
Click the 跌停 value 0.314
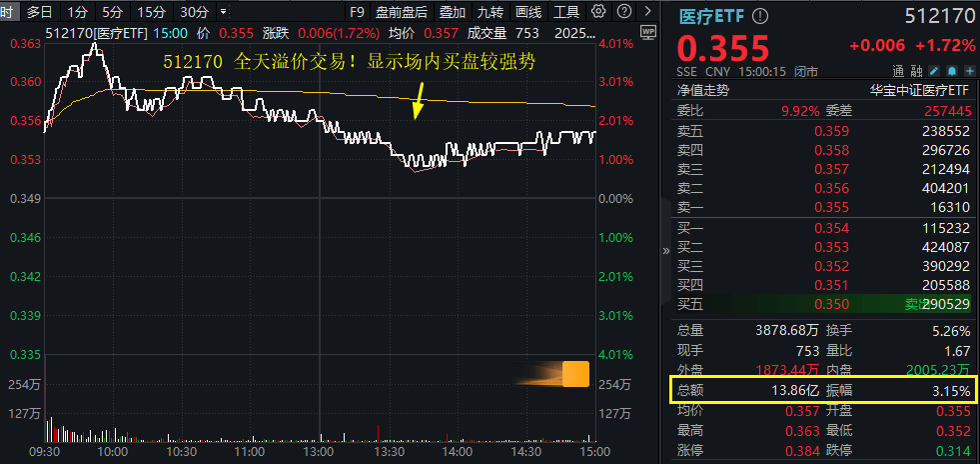tap(954, 450)
